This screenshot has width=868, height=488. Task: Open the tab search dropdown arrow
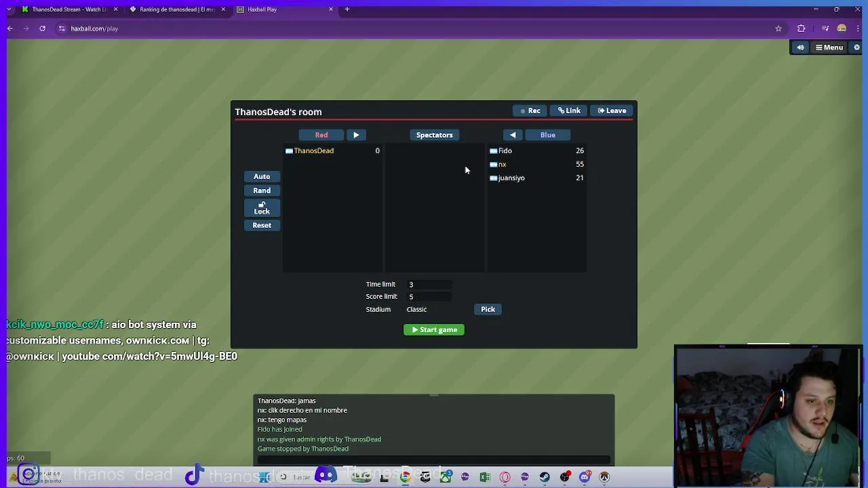(9, 9)
